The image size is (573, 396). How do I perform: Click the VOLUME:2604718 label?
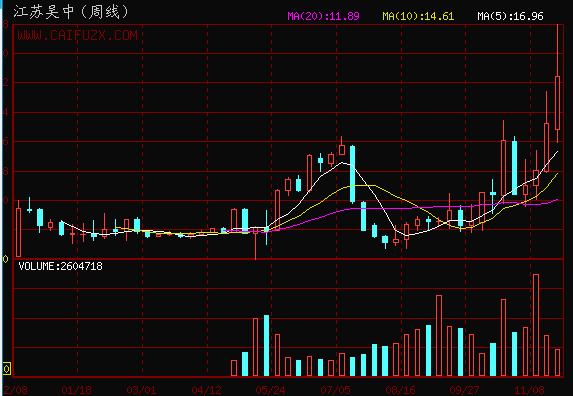pyautogui.click(x=60, y=266)
